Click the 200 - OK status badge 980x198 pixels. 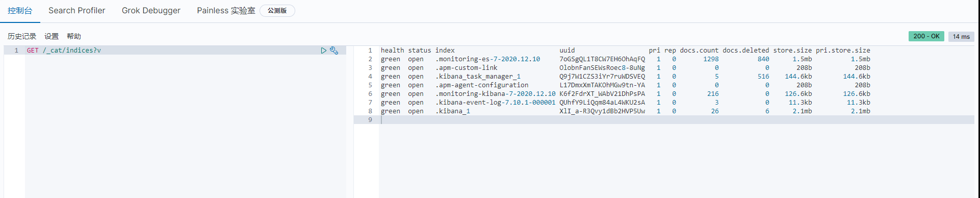coord(926,36)
